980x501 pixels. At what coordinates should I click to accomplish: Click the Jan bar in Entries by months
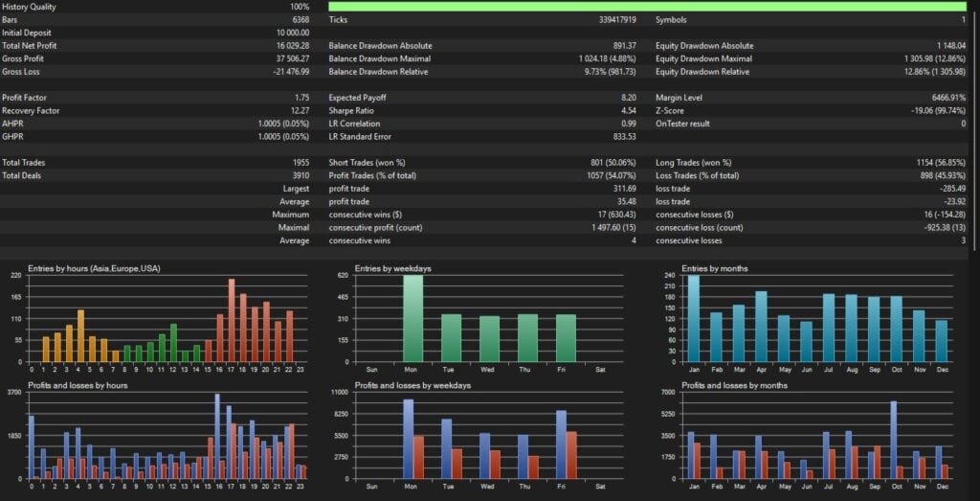coord(693,318)
